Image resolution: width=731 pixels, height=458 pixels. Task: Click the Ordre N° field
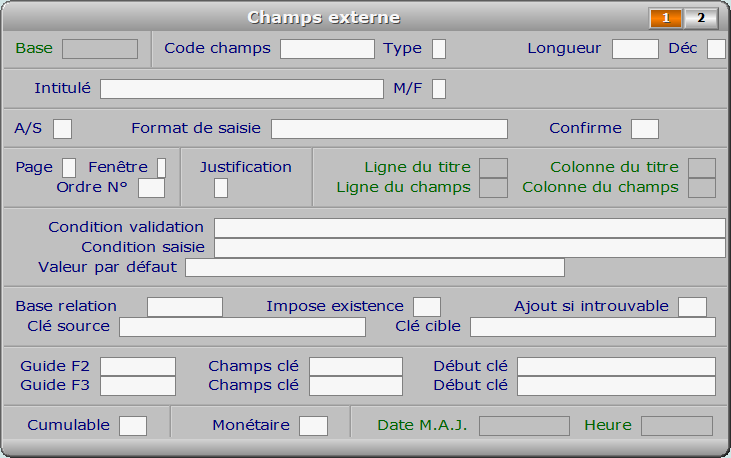click(x=152, y=188)
